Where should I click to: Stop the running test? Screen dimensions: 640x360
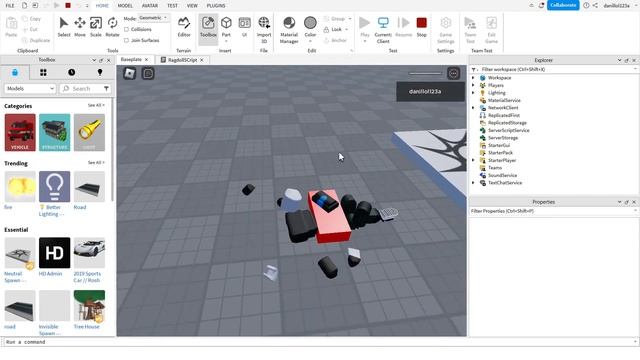(422, 27)
